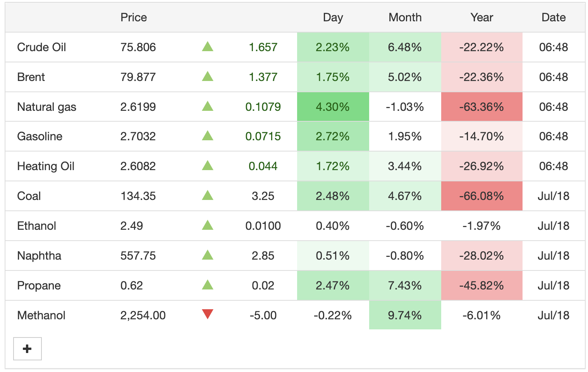Click the -6.01% year change cell
This screenshot has height=372, width=588.
pos(481,315)
